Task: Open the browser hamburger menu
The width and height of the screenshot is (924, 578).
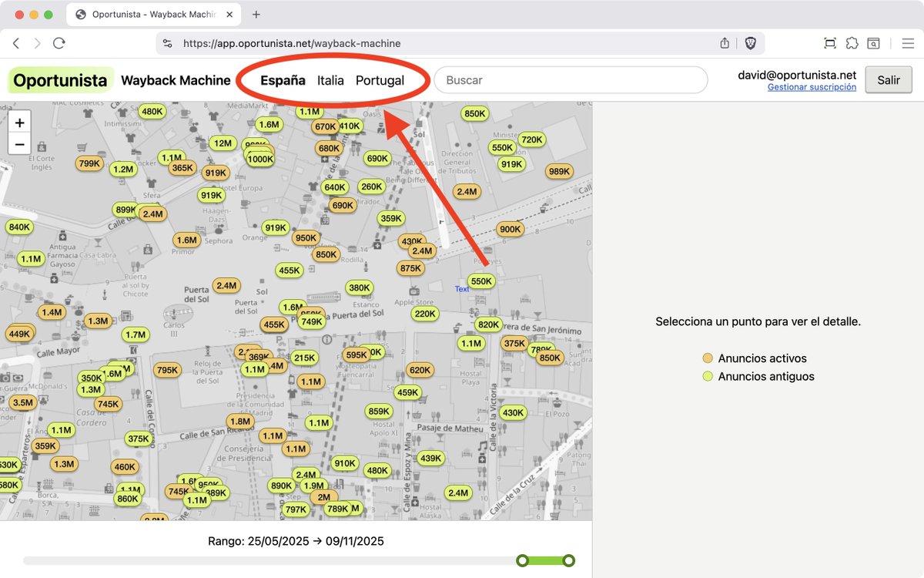Action: (x=908, y=43)
